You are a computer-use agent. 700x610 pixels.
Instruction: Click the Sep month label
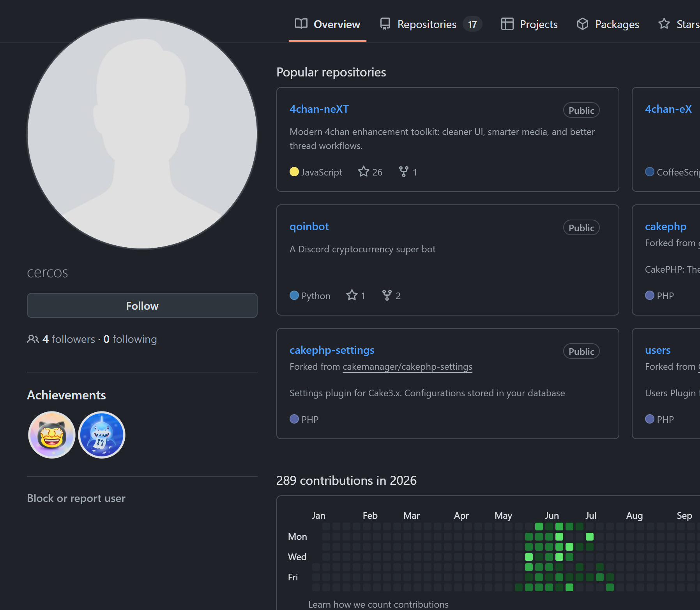click(684, 516)
